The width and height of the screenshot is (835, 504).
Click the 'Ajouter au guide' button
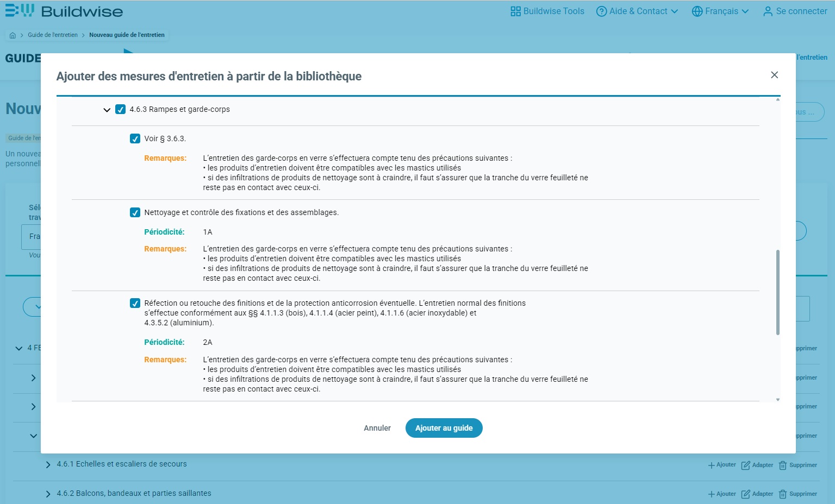point(444,428)
